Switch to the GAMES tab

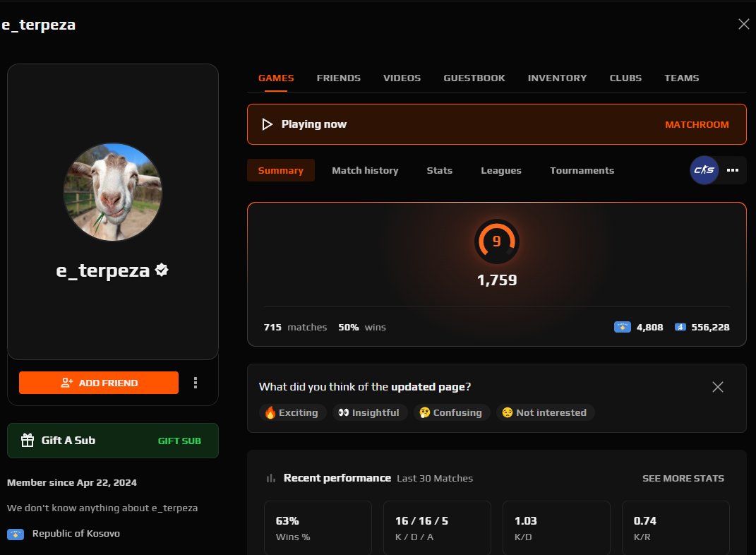pyautogui.click(x=276, y=78)
